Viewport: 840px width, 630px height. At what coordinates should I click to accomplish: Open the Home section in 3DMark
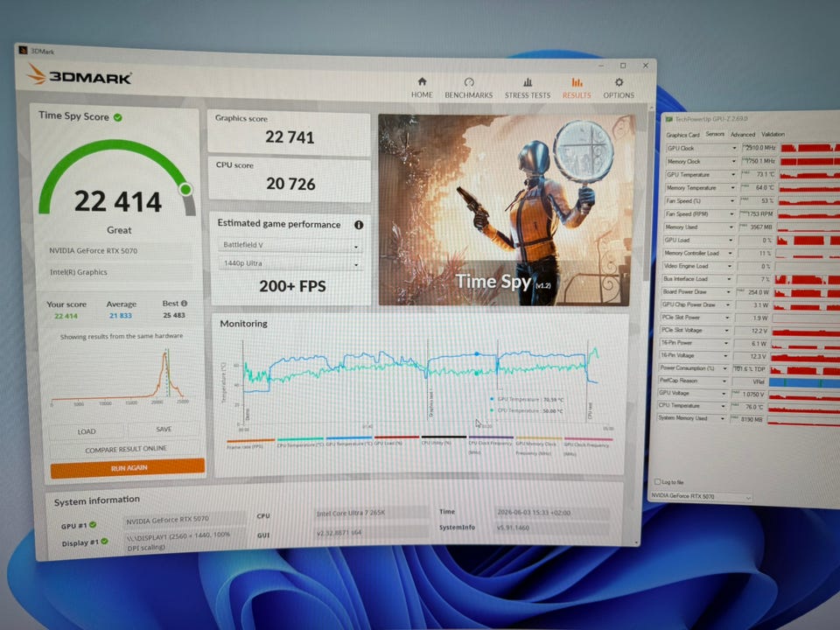(x=422, y=87)
